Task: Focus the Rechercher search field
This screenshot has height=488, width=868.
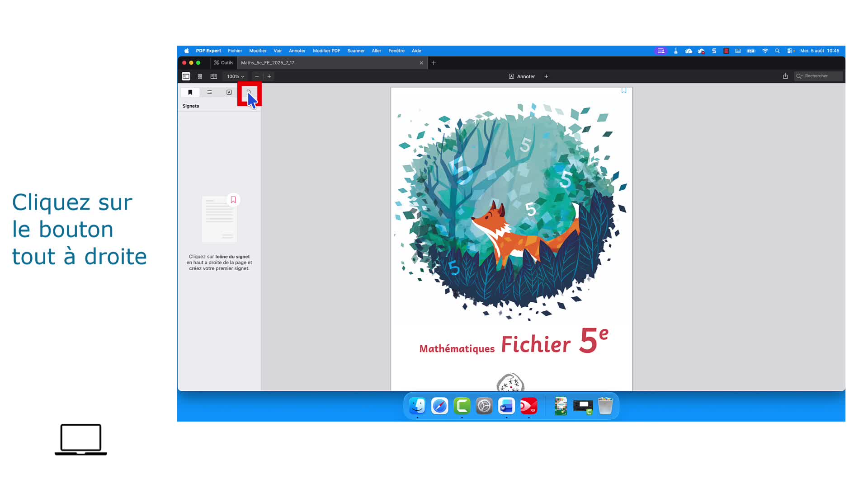Action: pyautogui.click(x=818, y=76)
